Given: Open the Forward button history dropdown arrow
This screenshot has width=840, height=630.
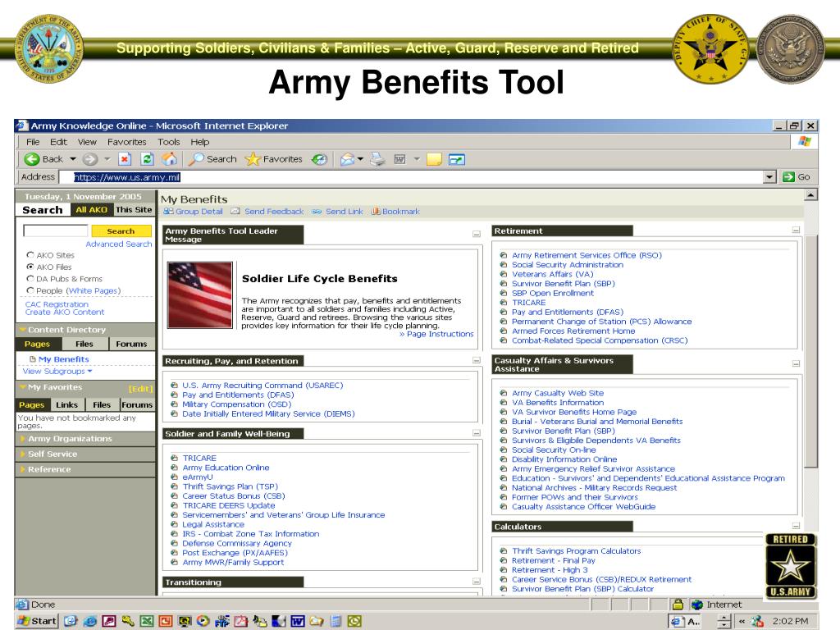Looking at the screenshot, I should (x=107, y=159).
